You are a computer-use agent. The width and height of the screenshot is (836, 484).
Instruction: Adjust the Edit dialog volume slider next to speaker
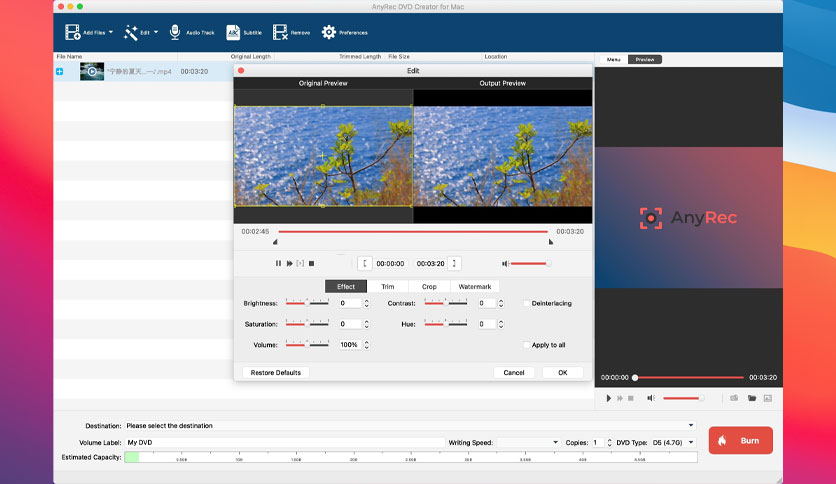click(x=530, y=263)
